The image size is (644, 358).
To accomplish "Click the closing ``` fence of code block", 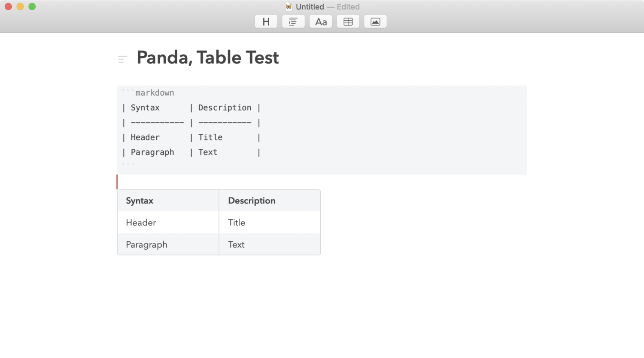I will [128, 164].
